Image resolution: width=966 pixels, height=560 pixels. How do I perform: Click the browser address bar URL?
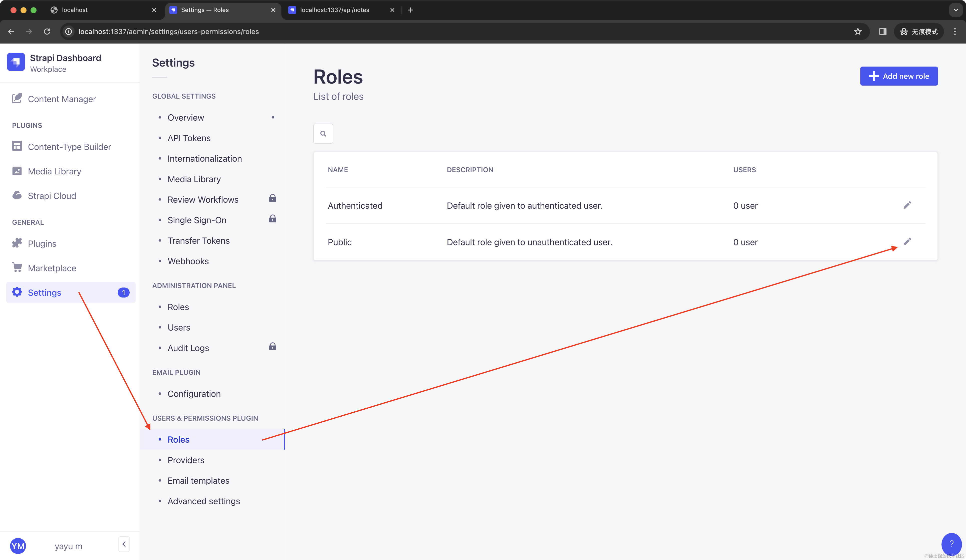coord(169,32)
